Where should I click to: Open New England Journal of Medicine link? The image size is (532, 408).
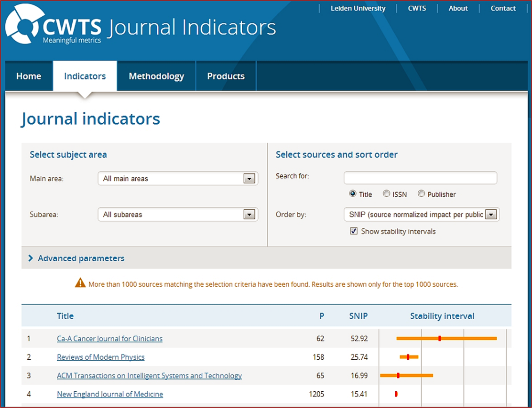pos(110,394)
